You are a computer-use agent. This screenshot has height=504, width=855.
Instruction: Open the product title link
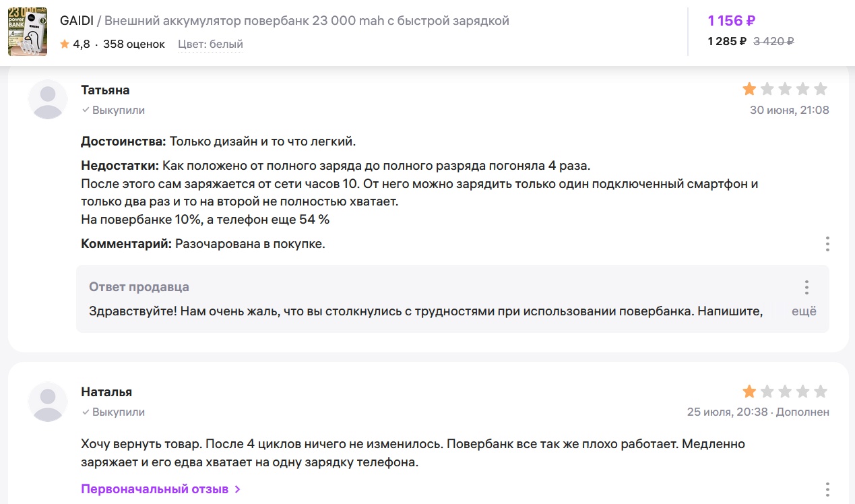tap(307, 21)
